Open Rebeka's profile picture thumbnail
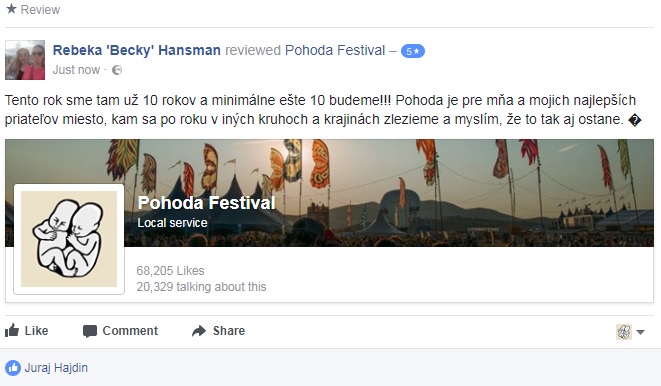The height and width of the screenshot is (386, 661). tap(25, 60)
